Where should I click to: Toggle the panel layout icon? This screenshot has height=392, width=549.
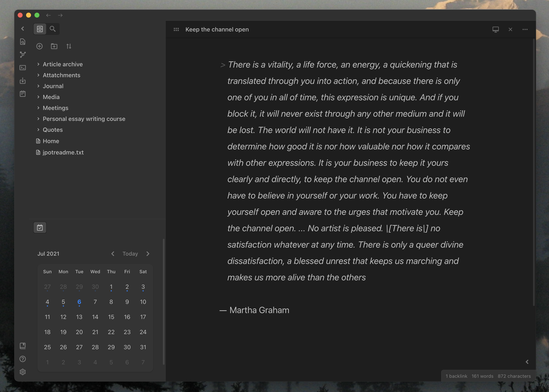click(x=176, y=29)
